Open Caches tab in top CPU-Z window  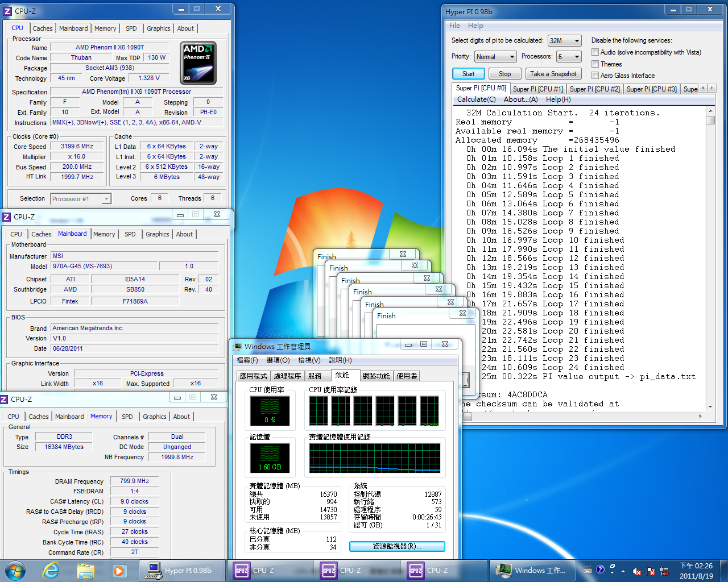43,28
